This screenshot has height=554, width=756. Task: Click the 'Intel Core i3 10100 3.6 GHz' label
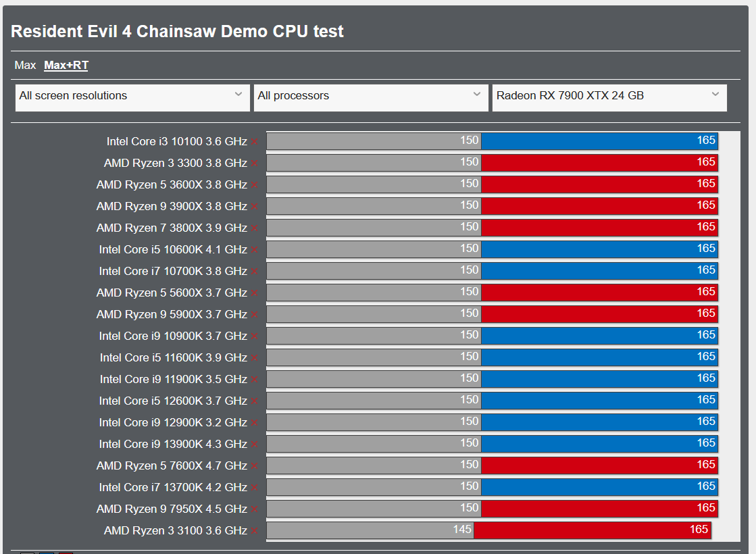(177, 141)
